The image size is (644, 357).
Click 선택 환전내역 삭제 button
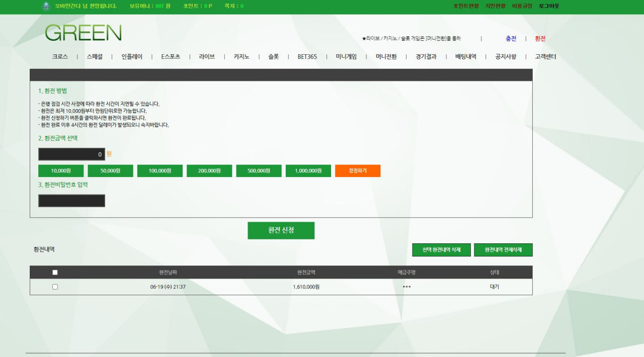[441, 250]
